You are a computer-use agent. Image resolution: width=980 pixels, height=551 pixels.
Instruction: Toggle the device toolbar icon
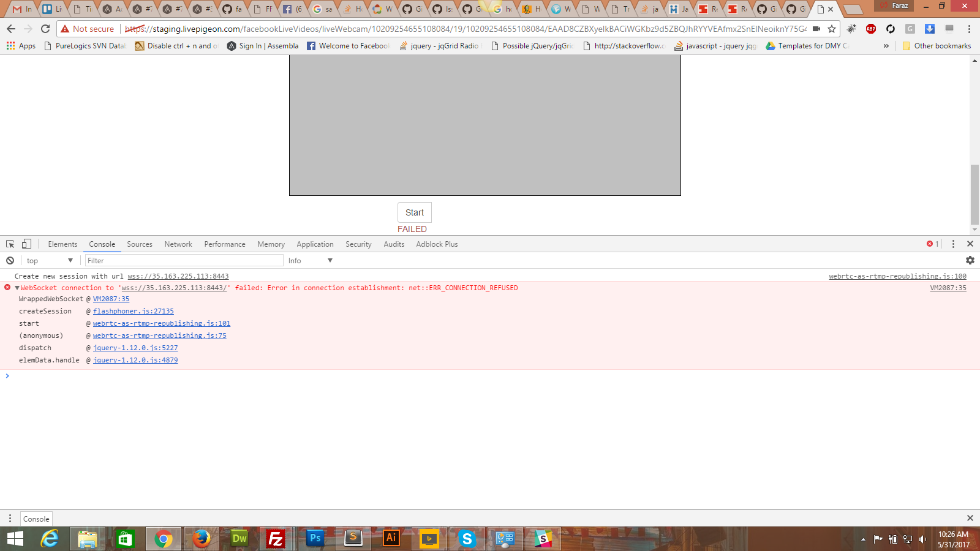point(26,244)
